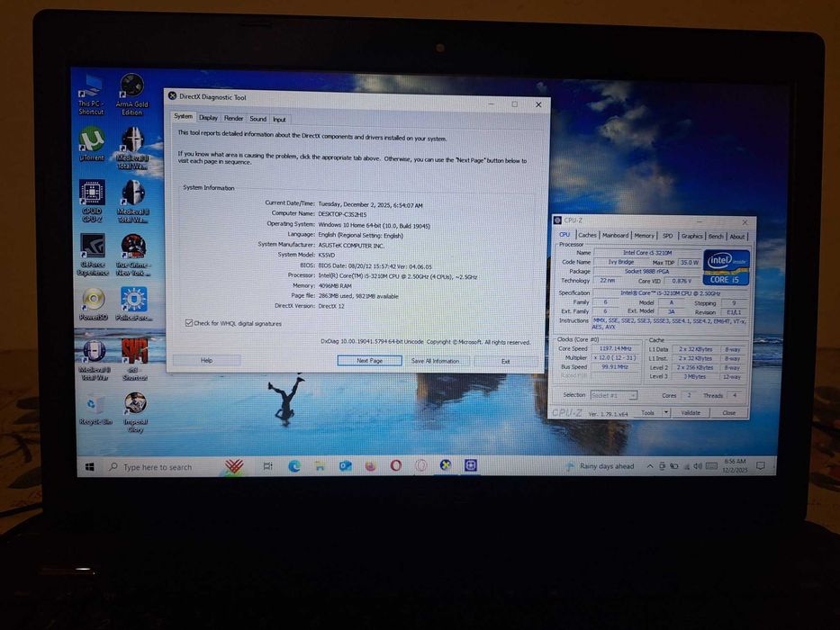
Task: Open the Recycle Bin on desktop
Action: pos(95,409)
